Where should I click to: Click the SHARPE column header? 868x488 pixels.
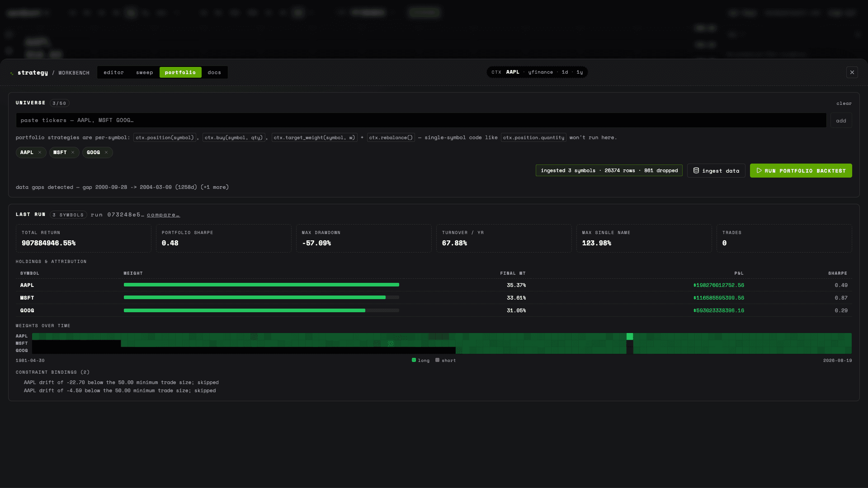[x=837, y=273]
